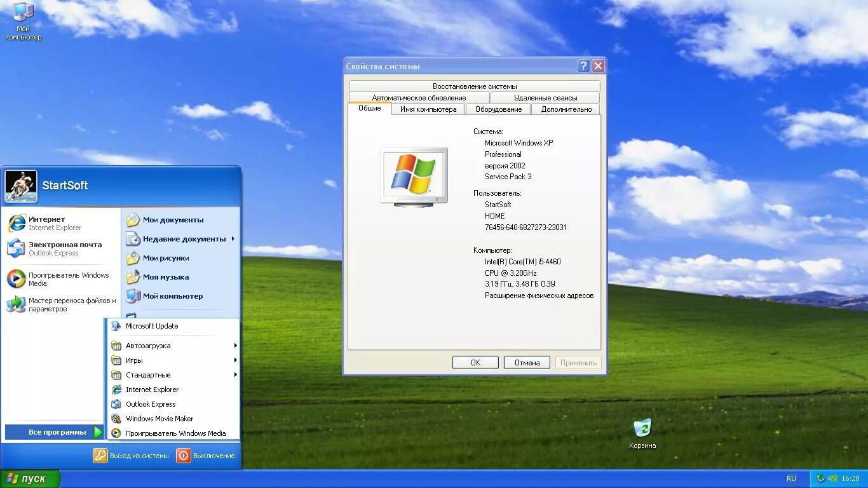The height and width of the screenshot is (488, 868).
Task: Click the Microsoft Windows XP text
Action: (519, 143)
